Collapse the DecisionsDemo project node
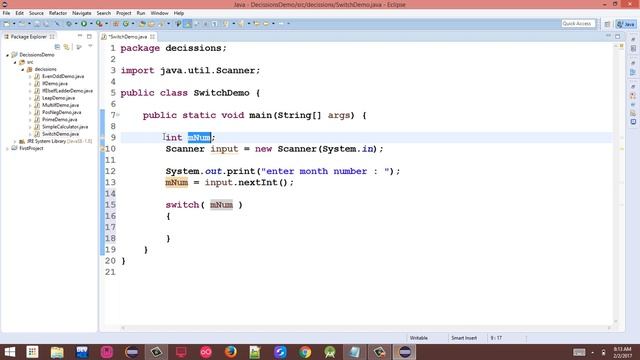Image resolution: width=640 pixels, height=360 pixels. click(7, 55)
